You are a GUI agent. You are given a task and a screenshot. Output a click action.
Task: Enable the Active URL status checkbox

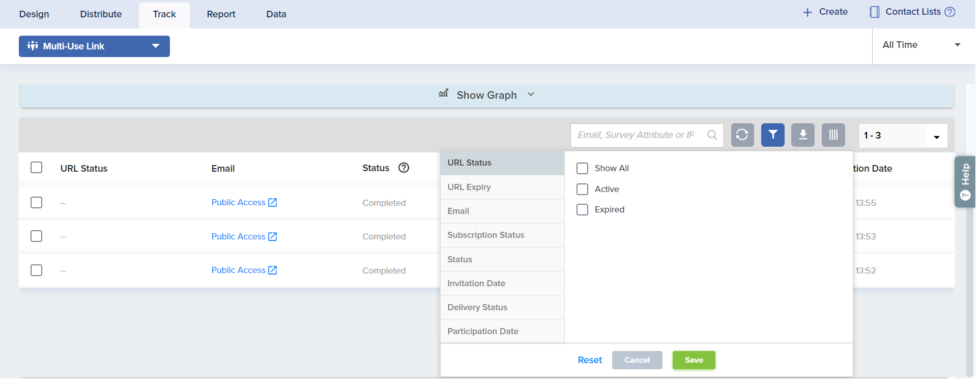582,189
